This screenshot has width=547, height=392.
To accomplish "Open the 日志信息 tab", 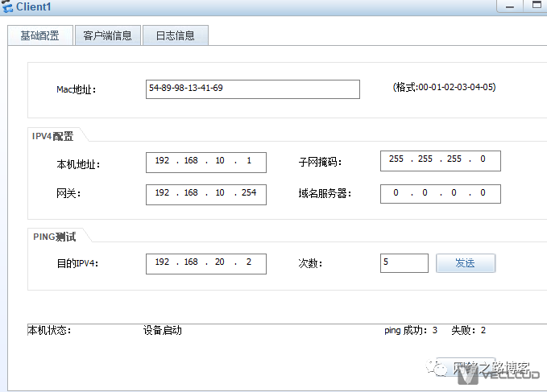I will click(175, 35).
